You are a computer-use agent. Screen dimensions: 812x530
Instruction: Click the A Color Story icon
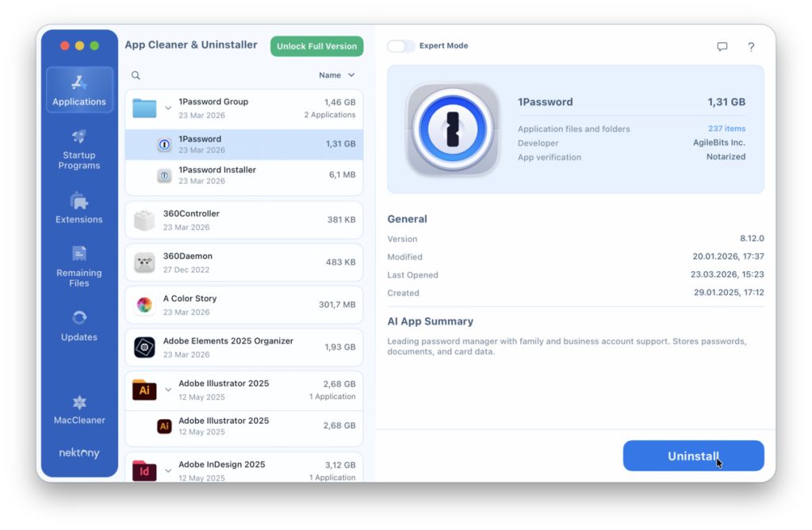tap(144, 305)
